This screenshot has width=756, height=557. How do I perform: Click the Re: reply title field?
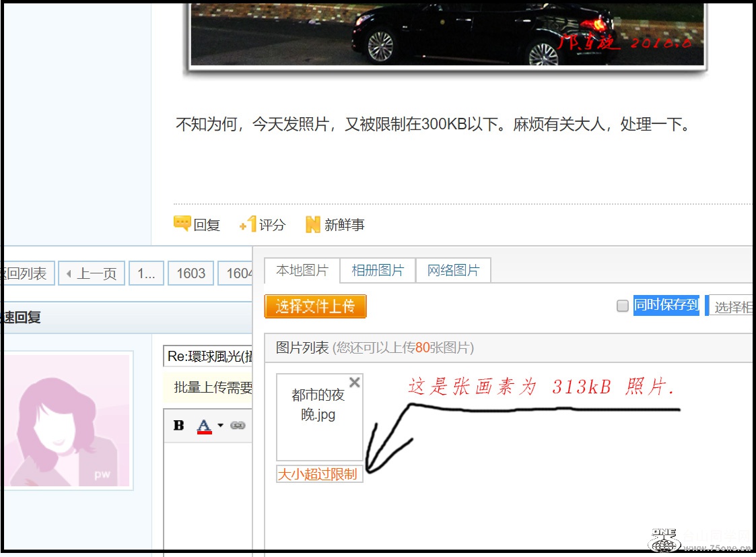pyautogui.click(x=208, y=356)
